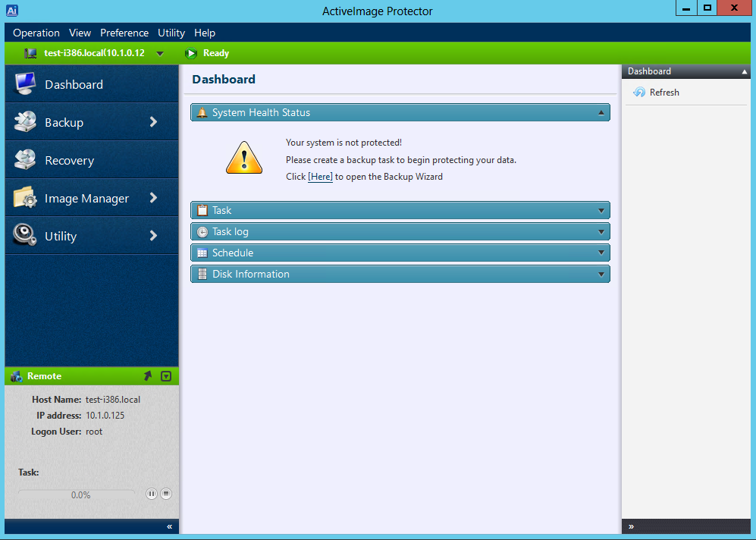
Task: Click the yellow warning triangle icon
Action: [243, 159]
